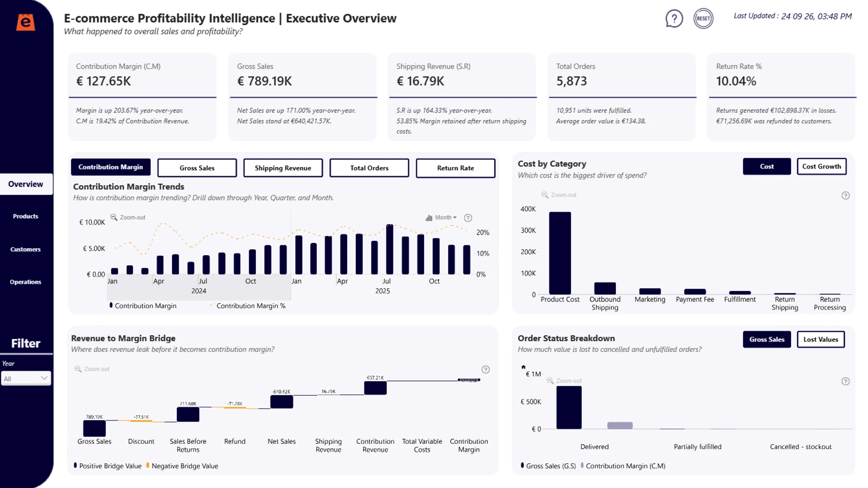The width and height of the screenshot is (868, 488).
Task: Click Contribution Margin legend marker in trends chart
Action: (x=111, y=305)
